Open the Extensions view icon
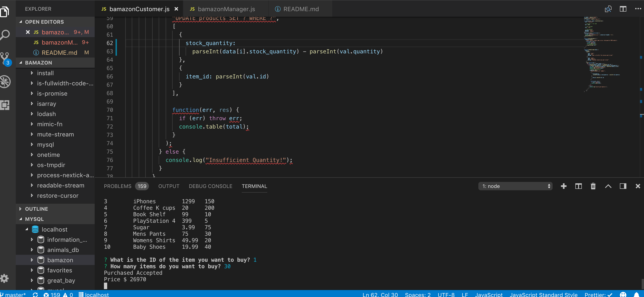 click(x=5, y=105)
